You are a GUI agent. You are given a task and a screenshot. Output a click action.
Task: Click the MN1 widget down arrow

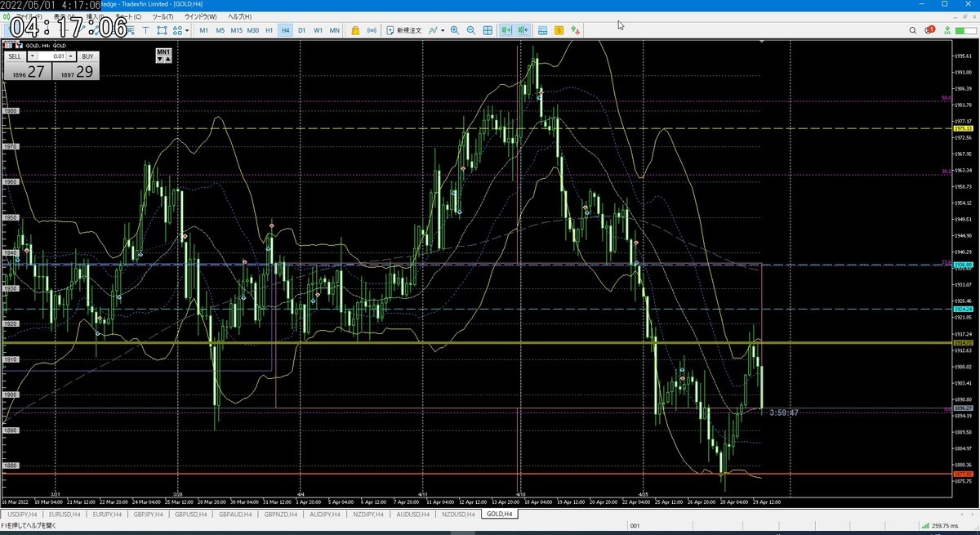coord(160,60)
